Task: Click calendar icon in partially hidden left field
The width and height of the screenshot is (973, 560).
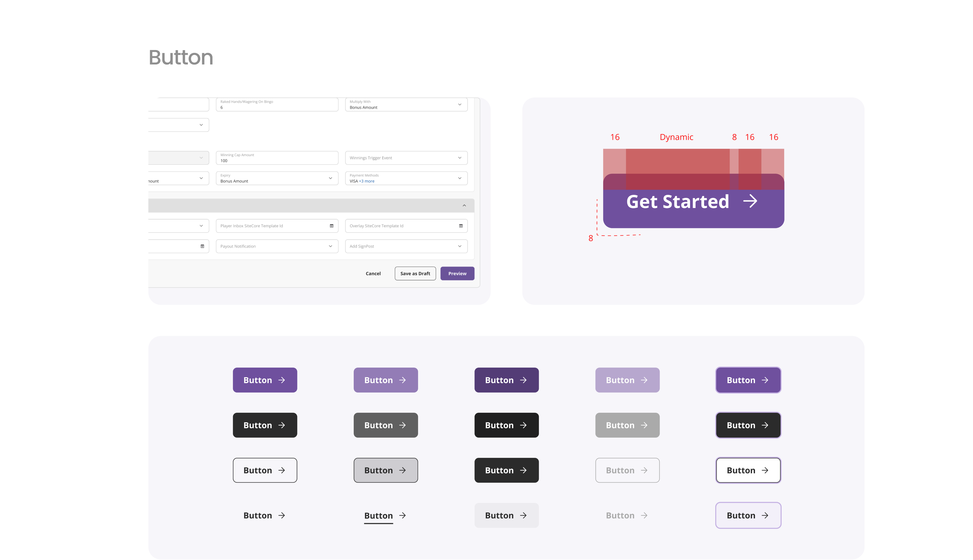Action: point(202,246)
